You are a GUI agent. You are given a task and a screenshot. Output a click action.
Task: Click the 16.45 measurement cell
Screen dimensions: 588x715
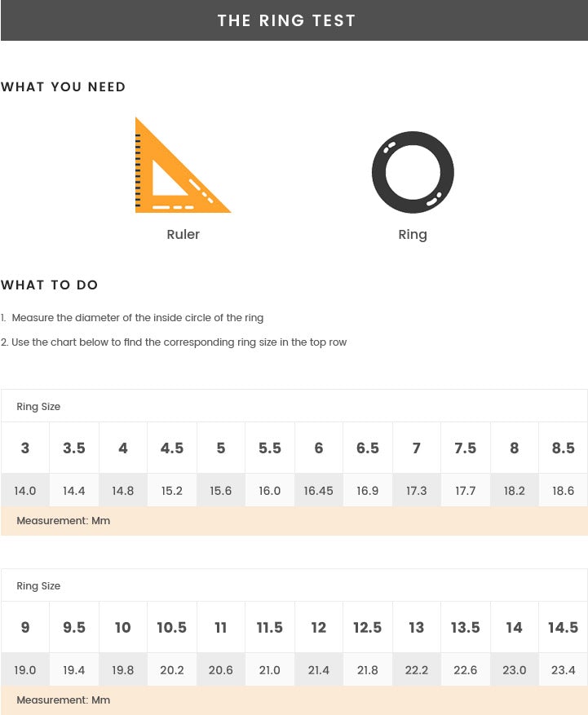[319, 491]
